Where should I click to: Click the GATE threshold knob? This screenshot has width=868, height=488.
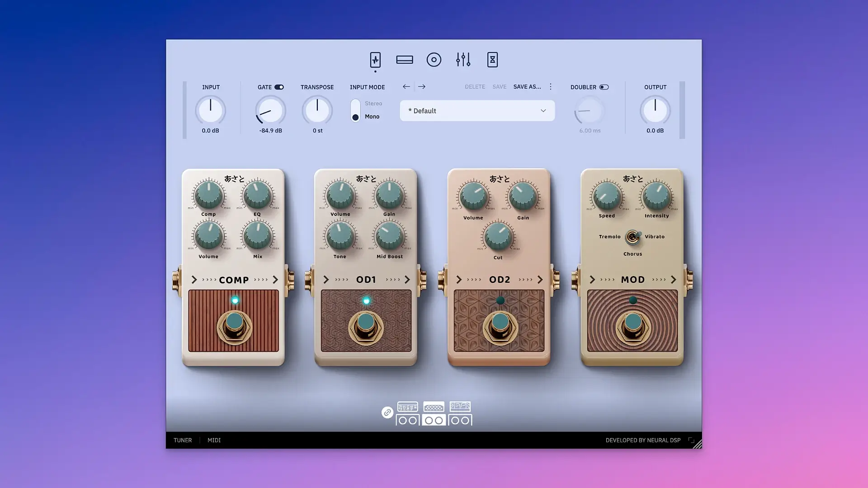(270, 110)
